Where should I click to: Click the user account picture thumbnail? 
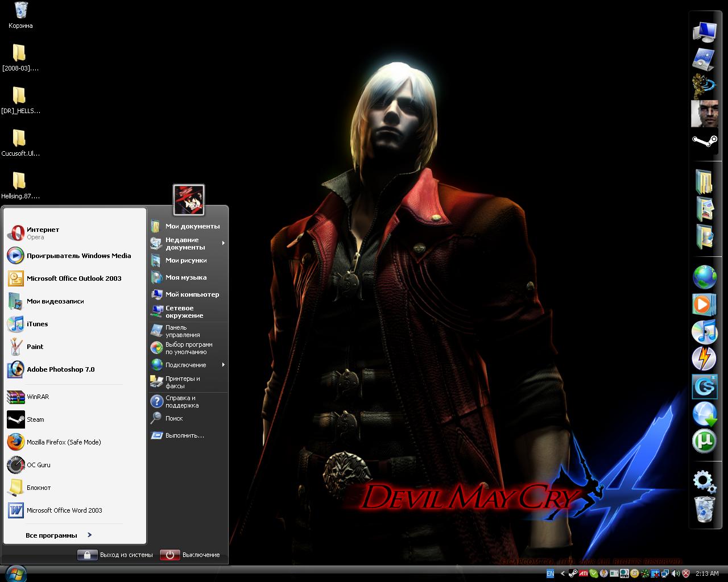pyautogui.click(x=188, y=199)
